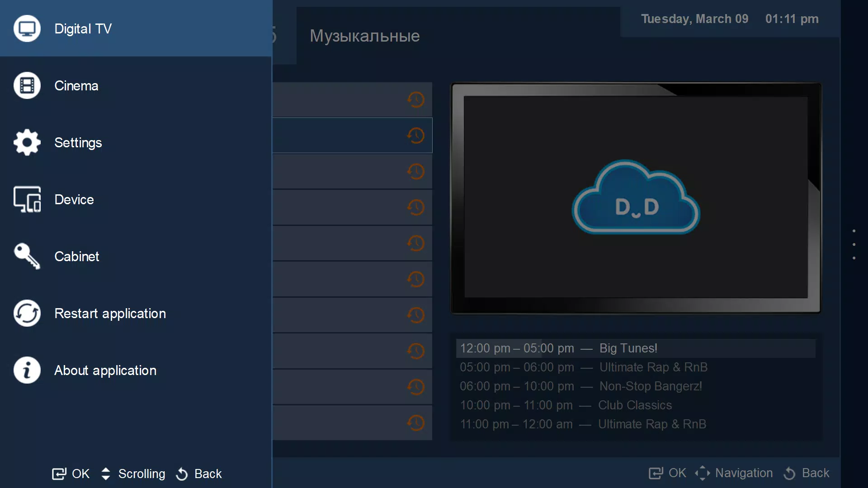Select the Device menu icon
This screenshot has height=488, width=868.
(x=27, y=200)
